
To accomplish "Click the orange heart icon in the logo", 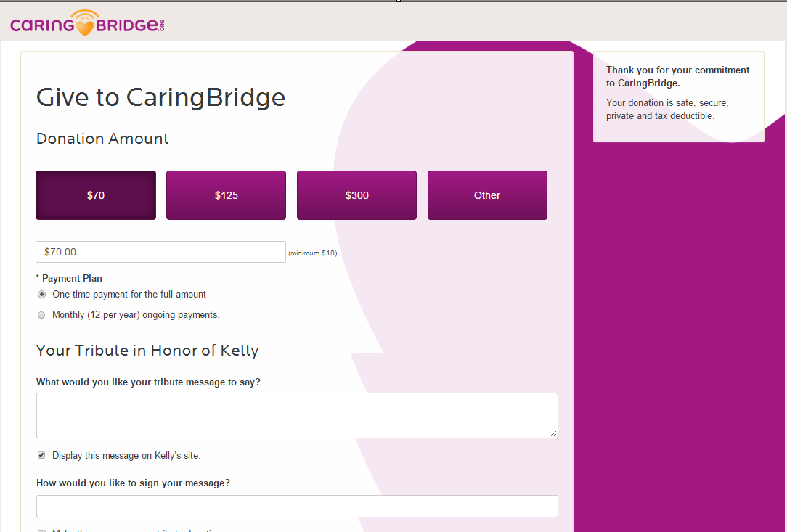I will click(86, 27).
